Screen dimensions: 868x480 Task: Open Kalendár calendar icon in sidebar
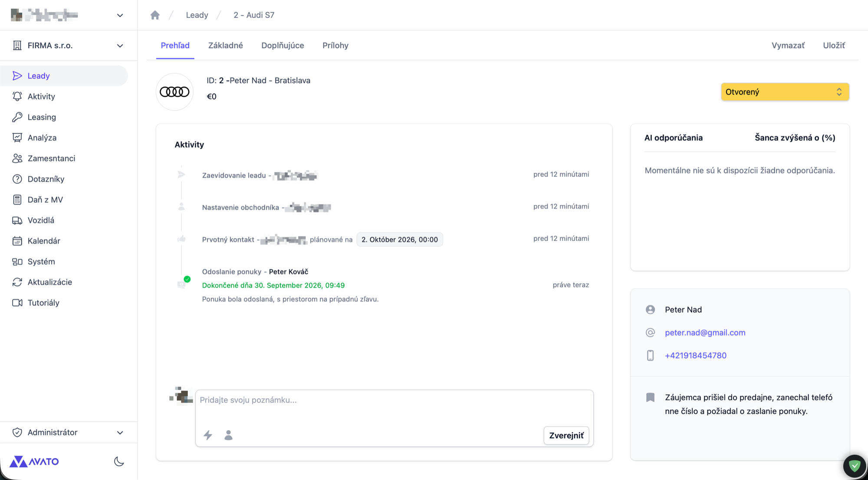pos(17,241)
